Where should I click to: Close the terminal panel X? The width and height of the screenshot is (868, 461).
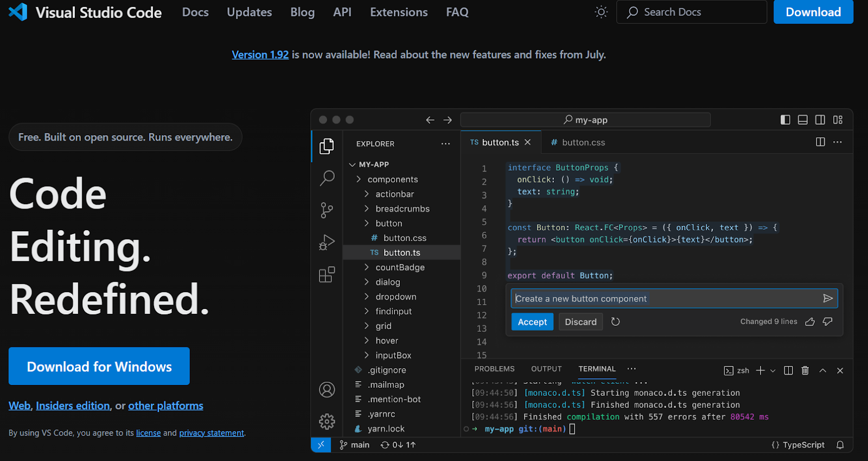click(x=840, y=370)
